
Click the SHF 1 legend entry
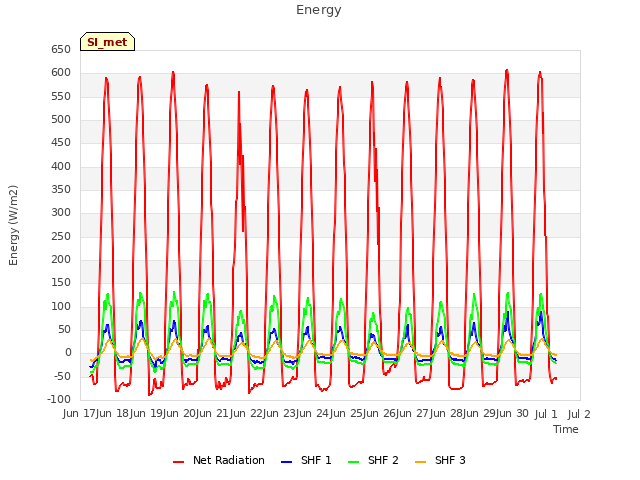[x=306, y=460]
